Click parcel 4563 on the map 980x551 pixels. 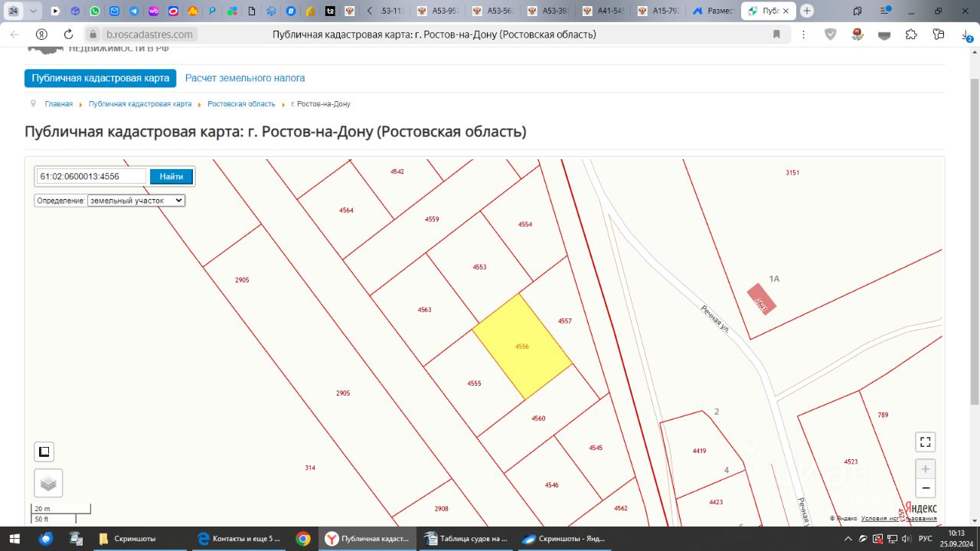(424, 310)
